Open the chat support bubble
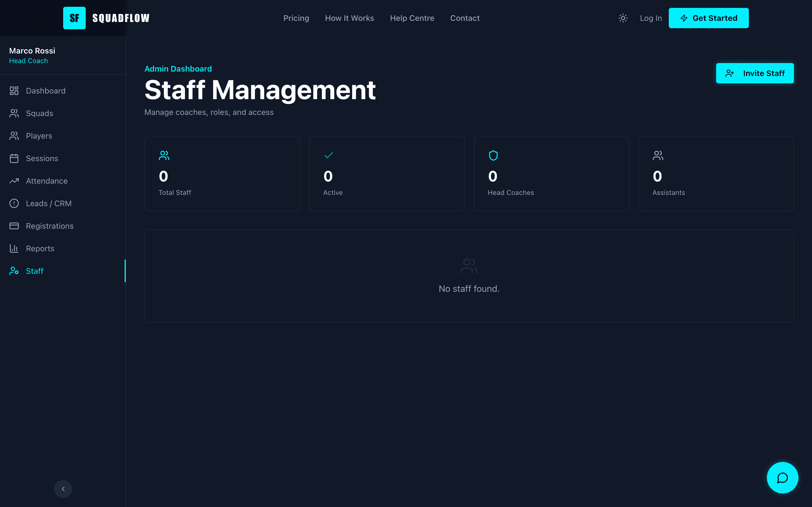Image resolution: width=812 pixels, height=507 pixels. [x=782, y=477]
